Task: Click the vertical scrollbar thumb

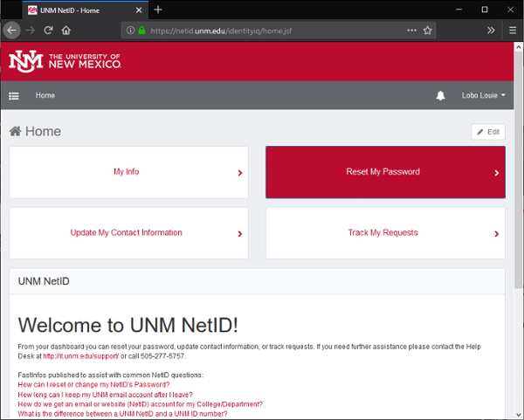Action: [x=519, y=169]
